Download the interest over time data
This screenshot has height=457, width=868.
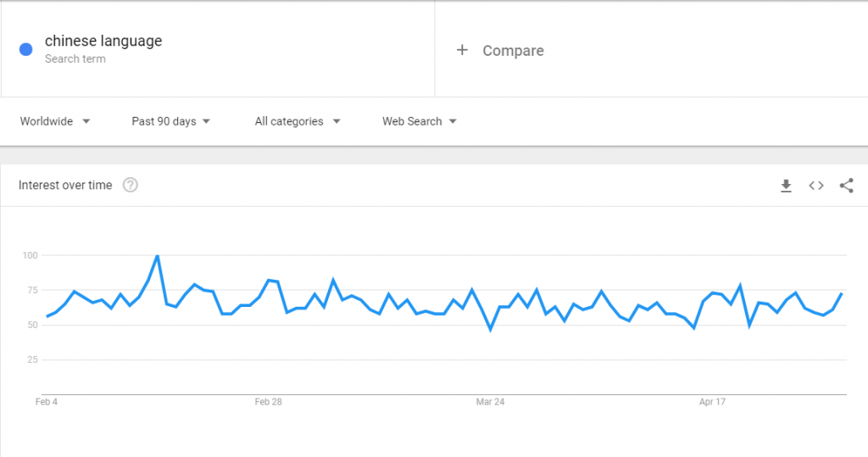tap(786, 186)
